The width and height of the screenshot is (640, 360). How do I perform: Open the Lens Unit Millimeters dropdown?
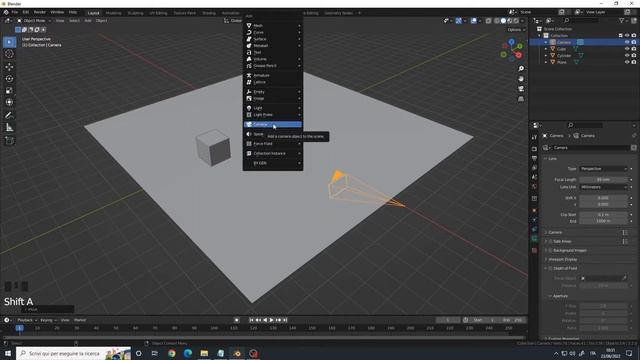point(603,187)
